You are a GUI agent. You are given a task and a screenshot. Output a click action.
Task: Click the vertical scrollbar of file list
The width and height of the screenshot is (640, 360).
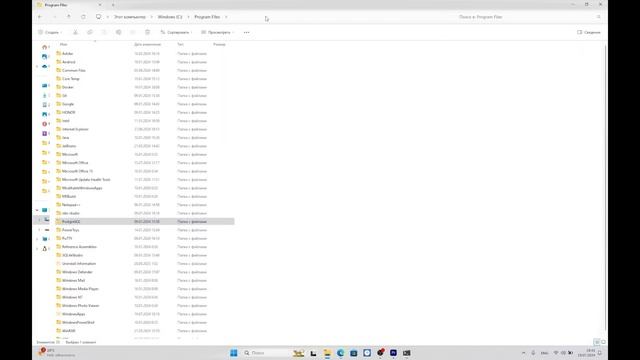click(x=605, y=188)
